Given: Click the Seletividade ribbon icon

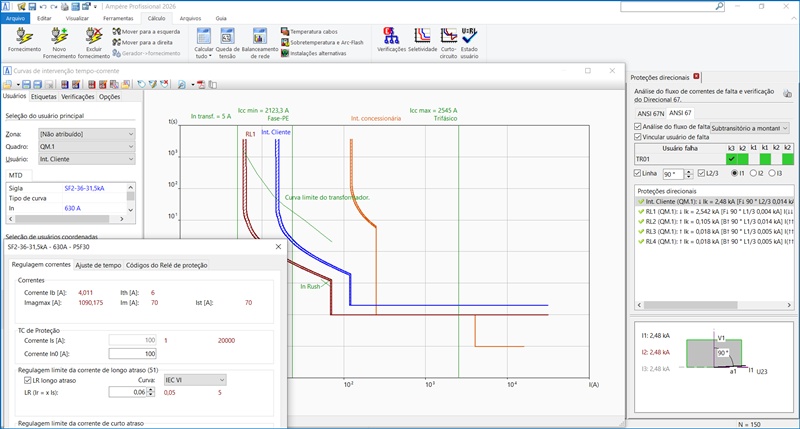Looking at the screenshot, I should 423,37.
